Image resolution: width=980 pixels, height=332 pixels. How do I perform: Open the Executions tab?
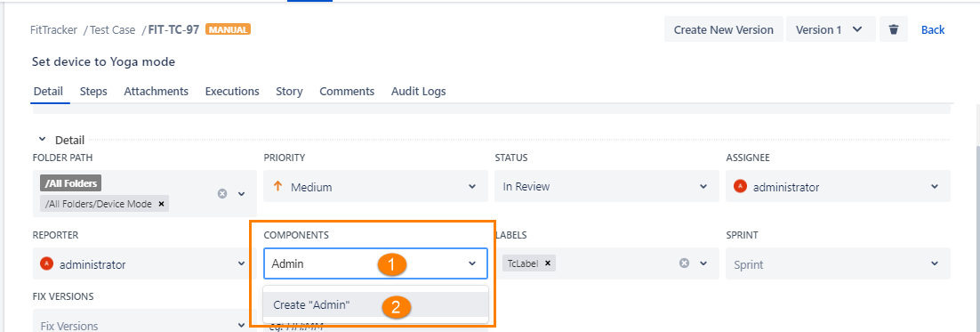pyautogui.click(x=232, y=92)
